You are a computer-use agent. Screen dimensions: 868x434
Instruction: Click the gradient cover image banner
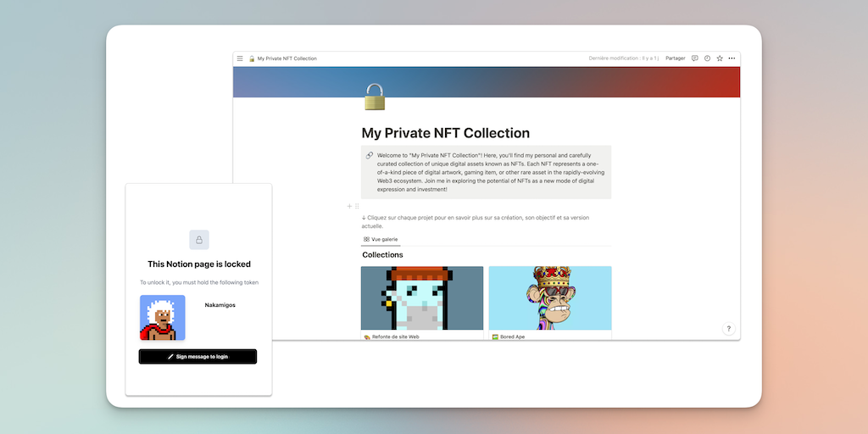pyautogui.click(x=486, y=82)
